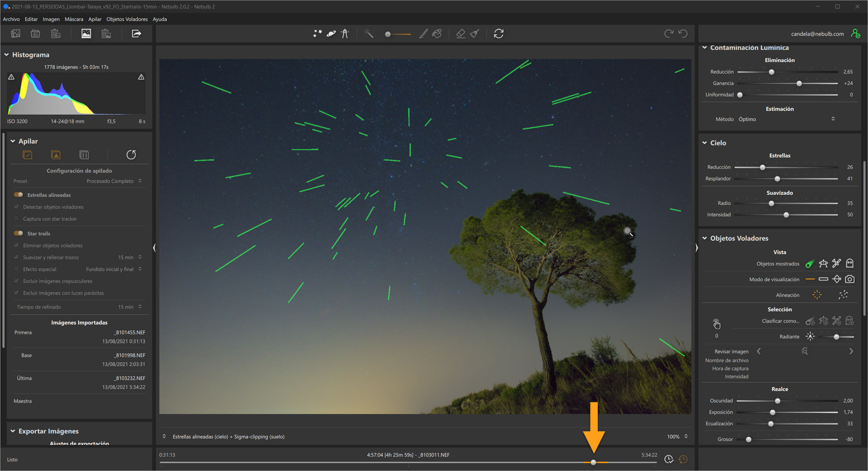Screen dimensions: 868x471
Task: Collapse right panel with arrow handle
Action: coord(696,248)
